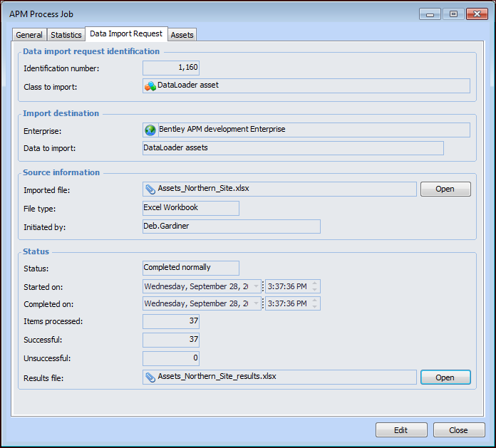
Task: Click the Identification number field
Action: click(171, 68)
